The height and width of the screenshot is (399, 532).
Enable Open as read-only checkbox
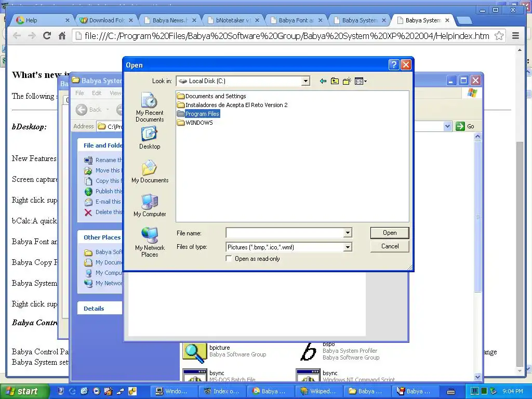pyautogui.click(x=229, y=259)
